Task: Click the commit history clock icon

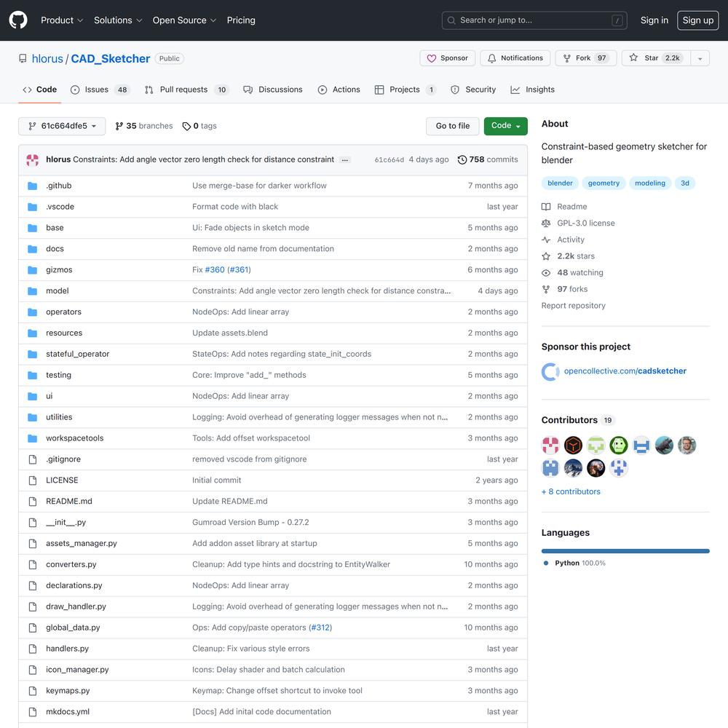Action: click(x=462, y=159)
